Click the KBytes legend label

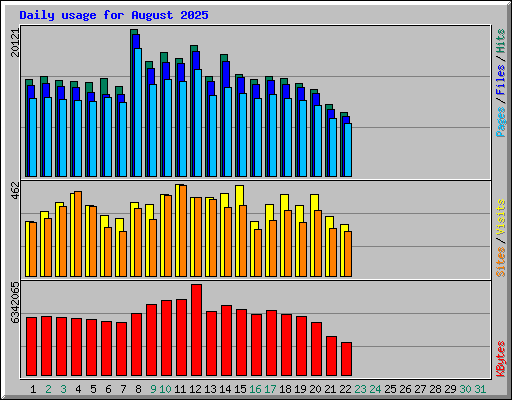tap(501, 359)
